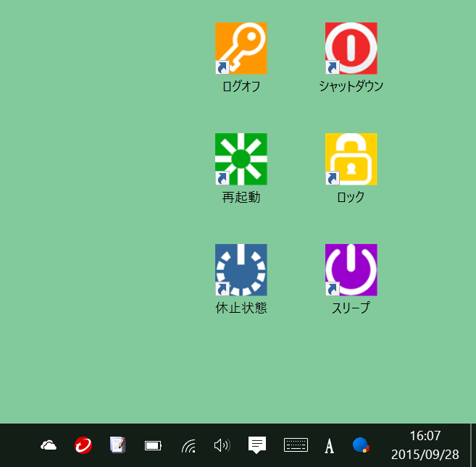Viewport: 476px width, 467px height.
Task: Click the yellow ロック padlock shortcut icon
Action: (x=351, y=159)
